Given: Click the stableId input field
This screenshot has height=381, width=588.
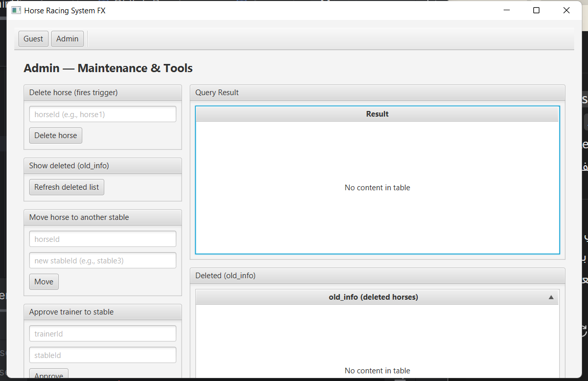Looking at the screenshot, I should (102, 354).
